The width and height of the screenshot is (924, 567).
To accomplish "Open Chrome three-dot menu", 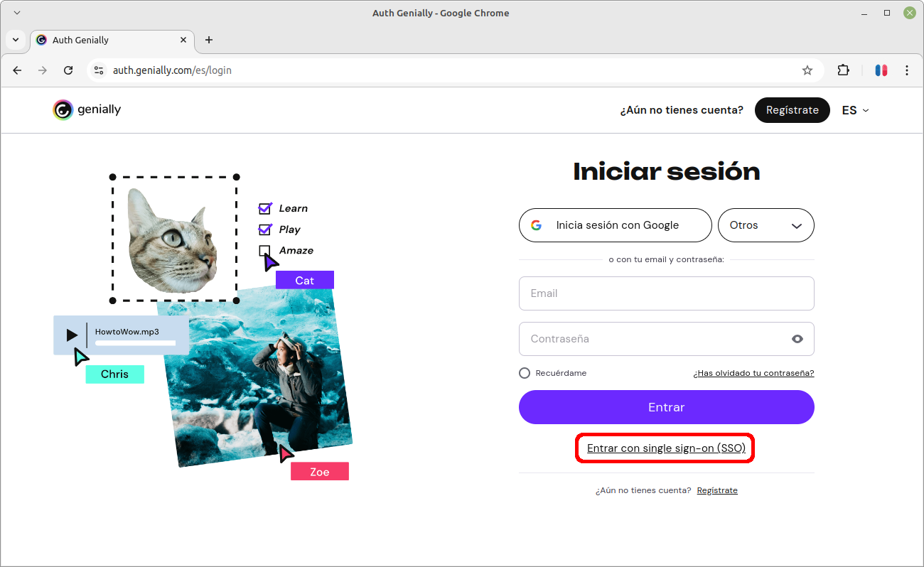I will (x=907, y=70).
